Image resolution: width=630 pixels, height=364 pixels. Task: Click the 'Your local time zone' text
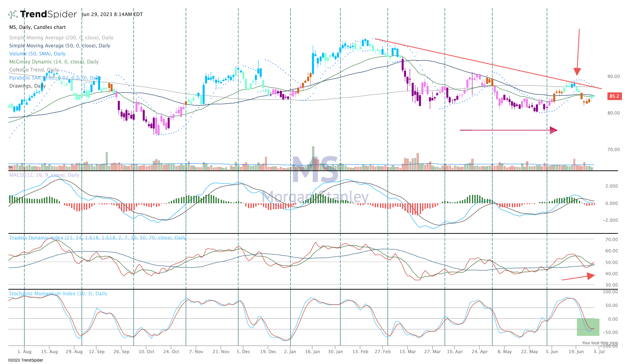(599, 343)
